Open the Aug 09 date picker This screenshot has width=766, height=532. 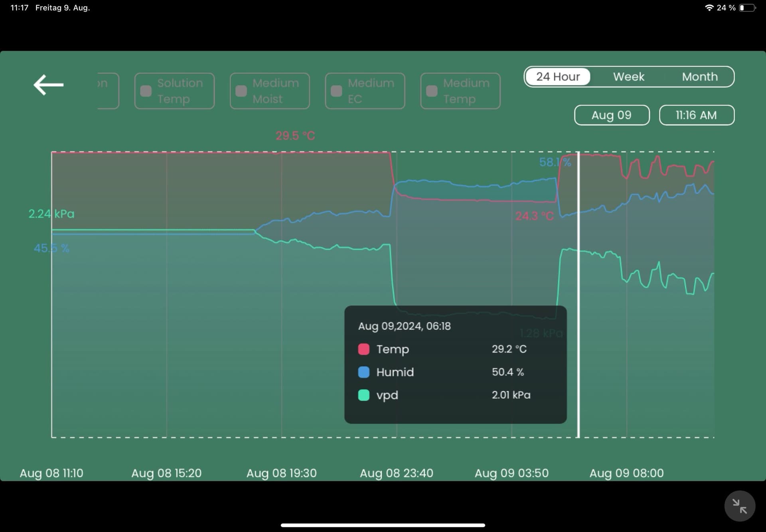611,115
